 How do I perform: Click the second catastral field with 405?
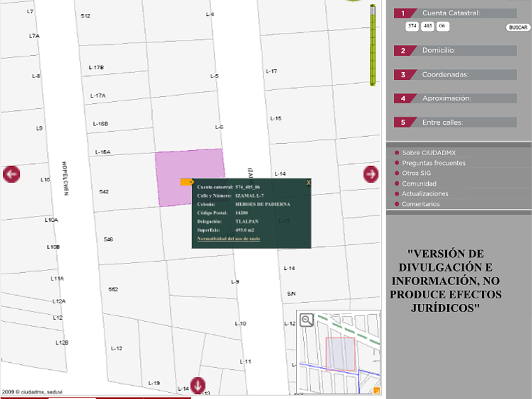pyautogui.click(x=427, y=27)
